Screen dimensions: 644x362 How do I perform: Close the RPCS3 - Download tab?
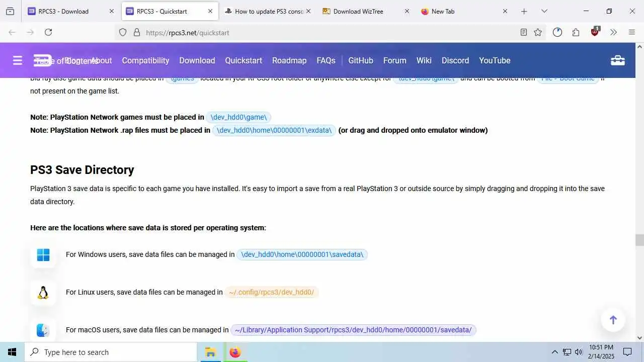click(112, 11)
